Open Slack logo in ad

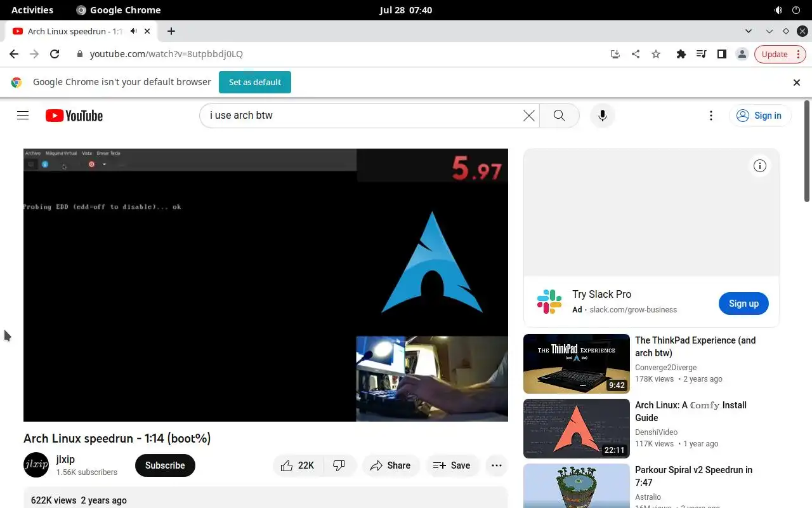click(549, 302)
